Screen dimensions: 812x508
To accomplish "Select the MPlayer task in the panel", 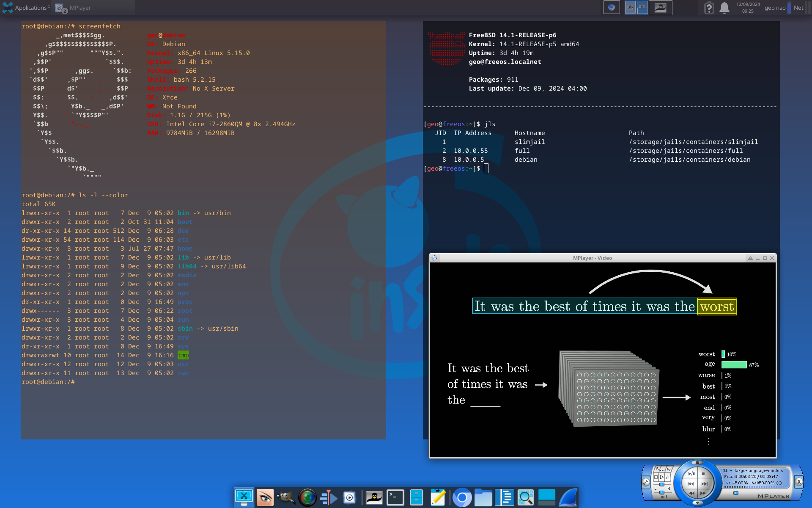I will click(93, 8).
